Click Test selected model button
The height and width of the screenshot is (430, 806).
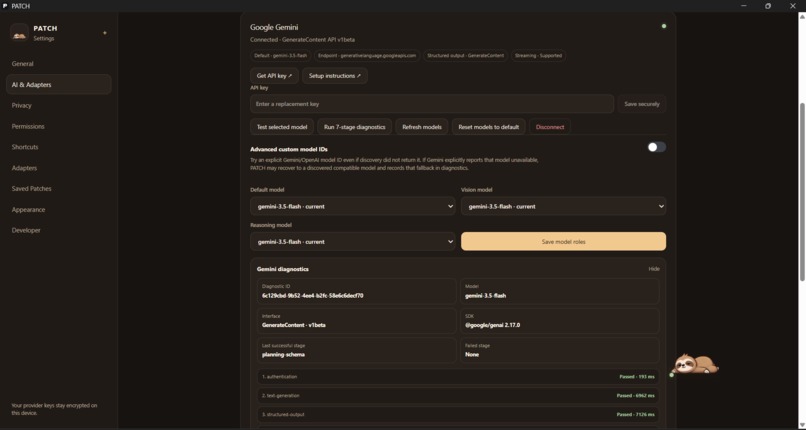282,127
